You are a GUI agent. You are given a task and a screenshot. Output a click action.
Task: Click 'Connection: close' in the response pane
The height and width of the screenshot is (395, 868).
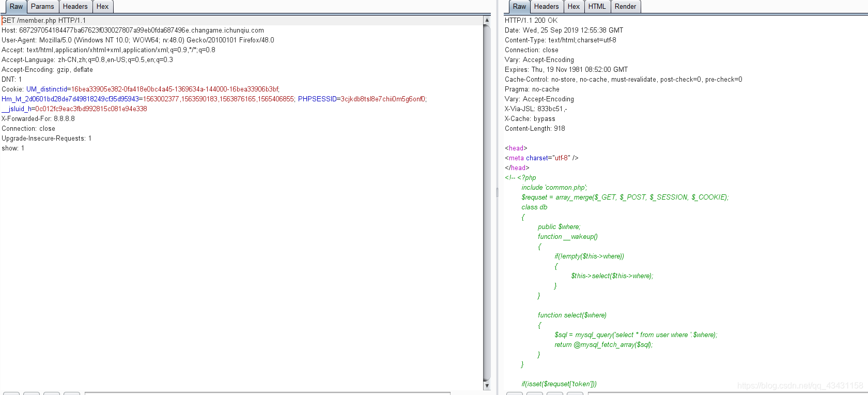pyautogui.click(x=532, y=50)
